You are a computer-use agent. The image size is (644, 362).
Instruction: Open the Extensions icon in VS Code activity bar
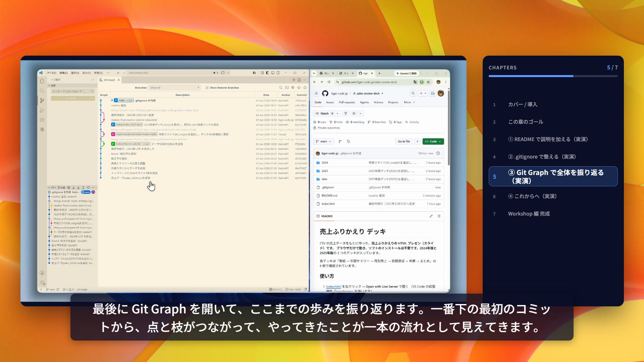click(42, 120)
